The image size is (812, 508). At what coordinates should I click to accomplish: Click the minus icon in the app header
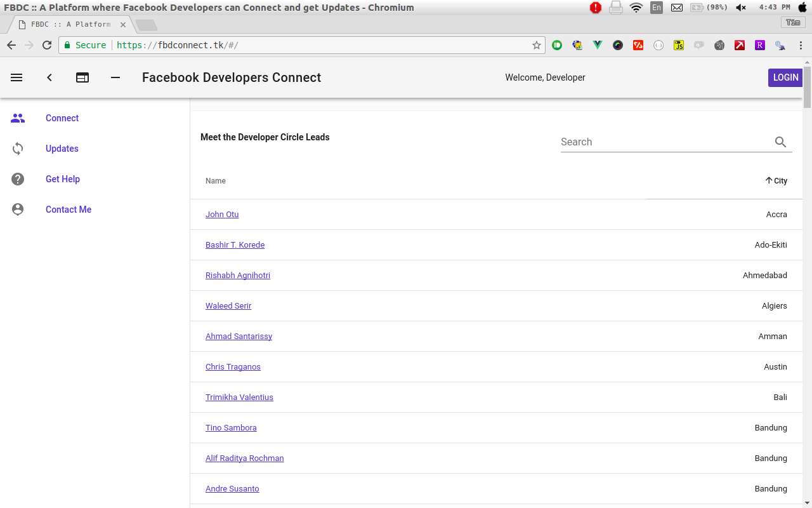[115, 77]
